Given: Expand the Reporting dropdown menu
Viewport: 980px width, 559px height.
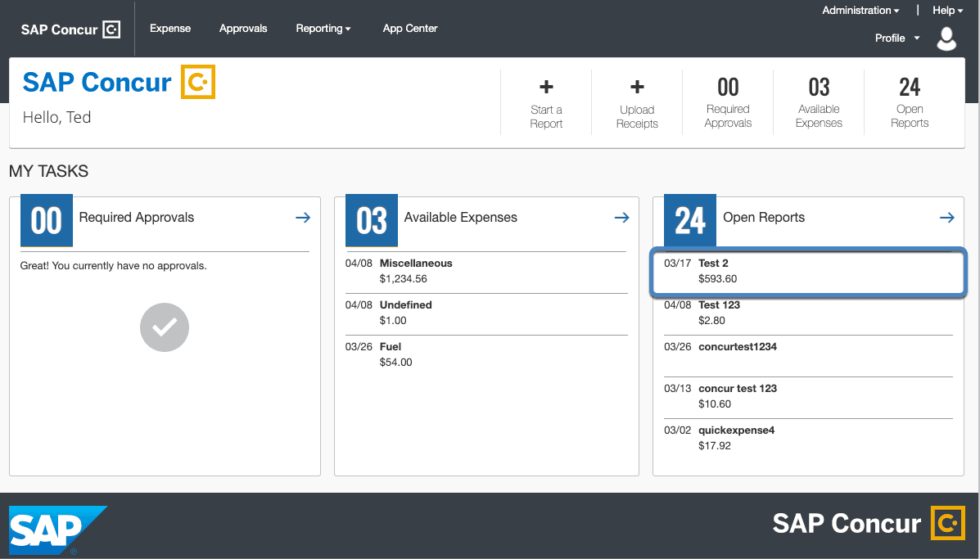Looking at the screenshot, I should [323, 28].
